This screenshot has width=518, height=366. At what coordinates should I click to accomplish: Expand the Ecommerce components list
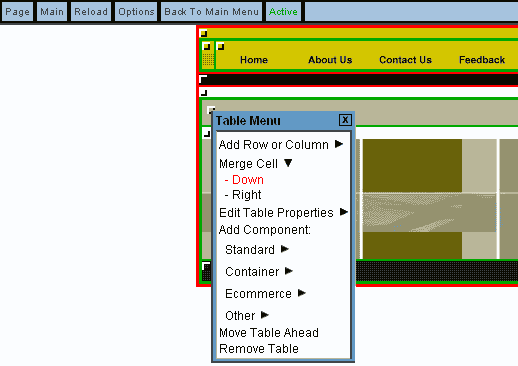point(265,294)
